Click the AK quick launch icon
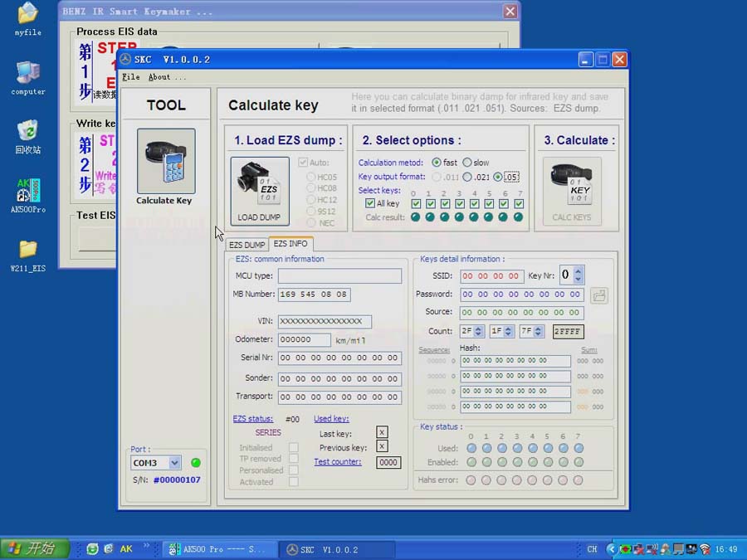 [x=126, y=549]
